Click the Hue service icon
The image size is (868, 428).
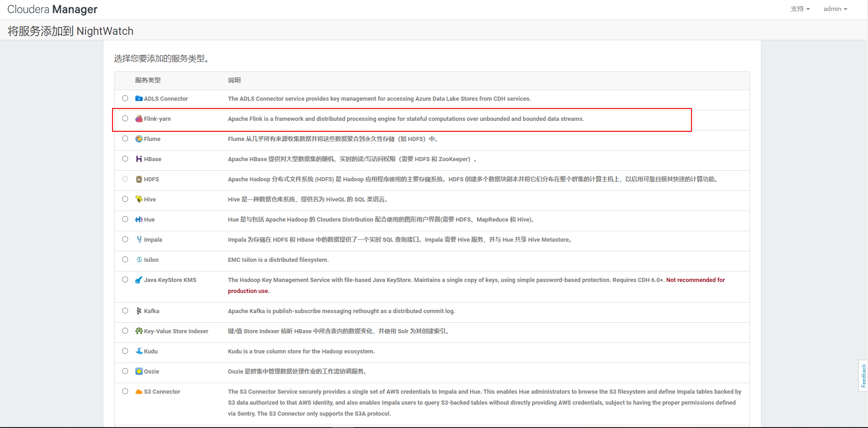tap(139, 219)
